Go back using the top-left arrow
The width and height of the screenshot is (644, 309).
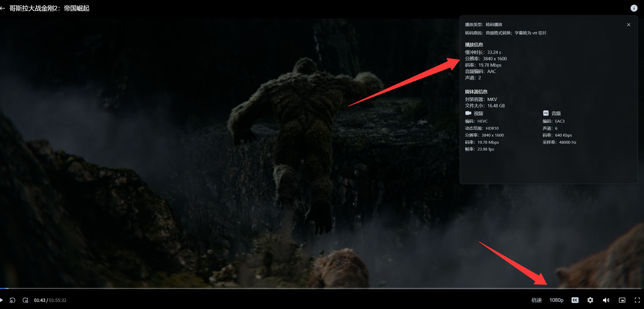pos(3,8)
